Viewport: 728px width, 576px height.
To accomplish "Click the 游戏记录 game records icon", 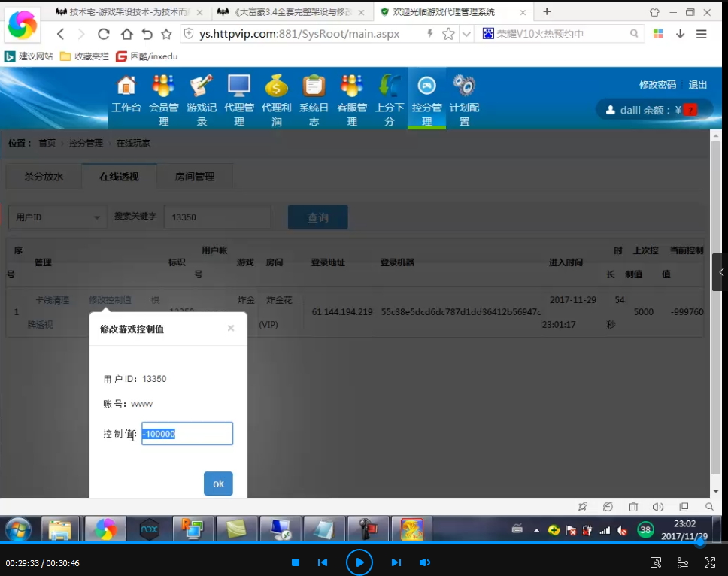I will 202,87.
